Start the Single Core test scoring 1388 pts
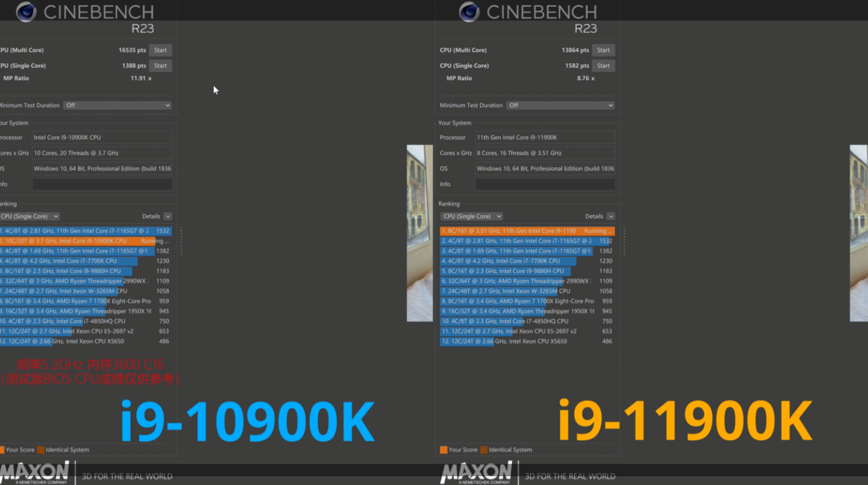Screen dimensions: 868x485 (x=160, y=66)
